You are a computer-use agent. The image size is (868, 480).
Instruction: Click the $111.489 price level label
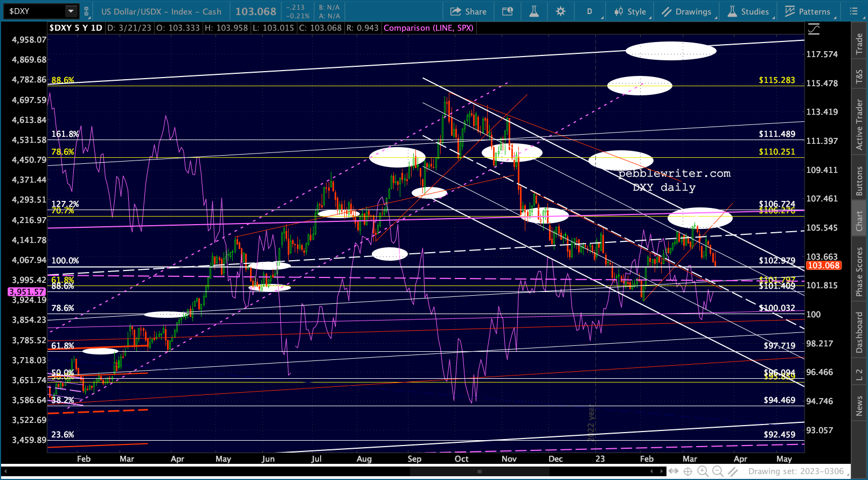[x=776, y=134]
